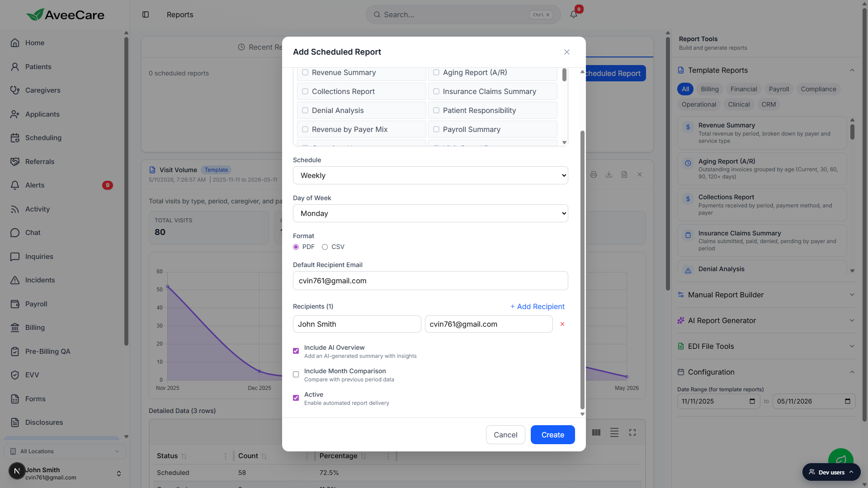Remove recipient John Smith with red X
Image resolution: width=868 pixels, height=488 pixels.
click(562, 324)
